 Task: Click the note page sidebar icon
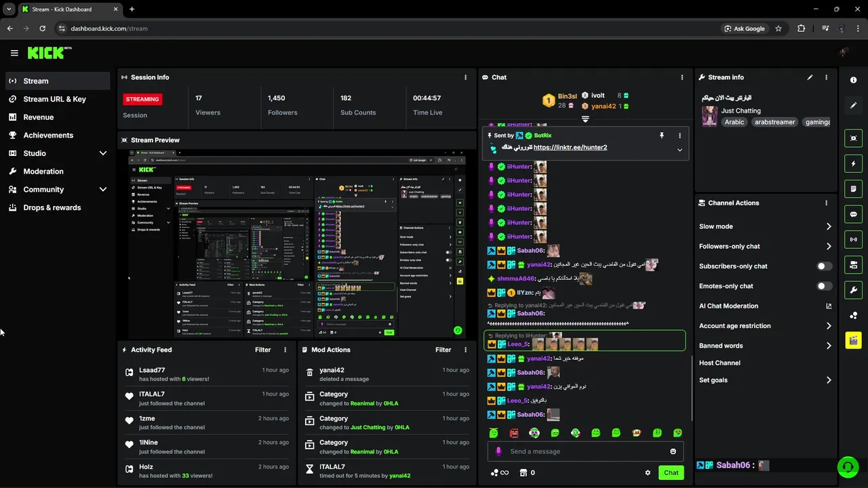[x=853, y=188]
